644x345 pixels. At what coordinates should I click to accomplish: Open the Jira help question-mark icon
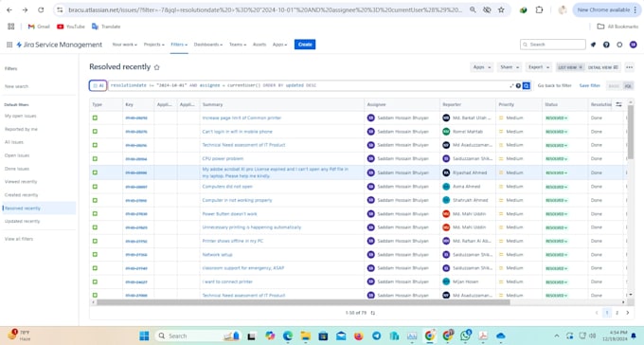[606, 45]
